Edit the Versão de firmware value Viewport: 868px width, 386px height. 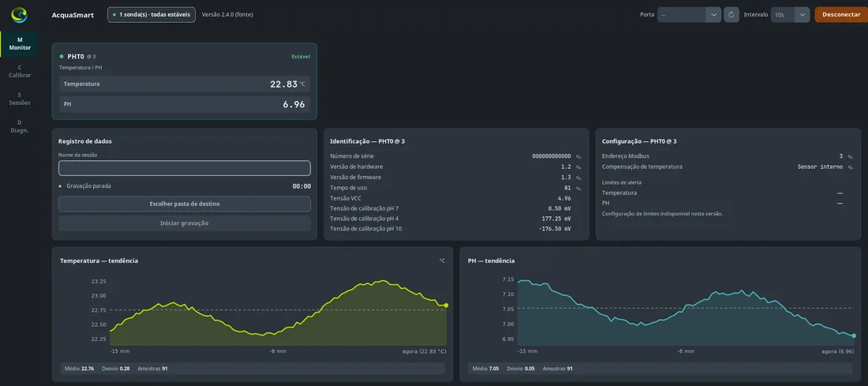pos(578,178)
